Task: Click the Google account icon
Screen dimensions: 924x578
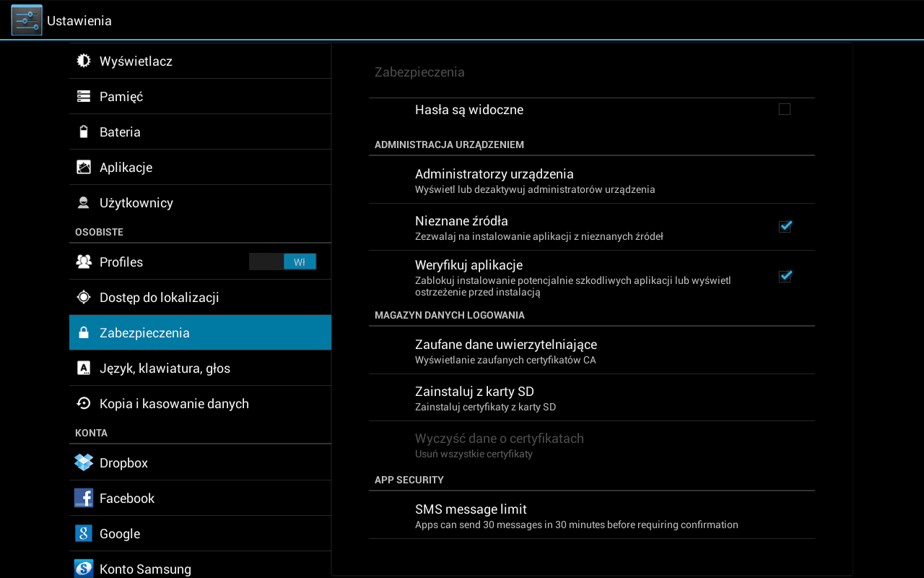Action: [84, 533]
